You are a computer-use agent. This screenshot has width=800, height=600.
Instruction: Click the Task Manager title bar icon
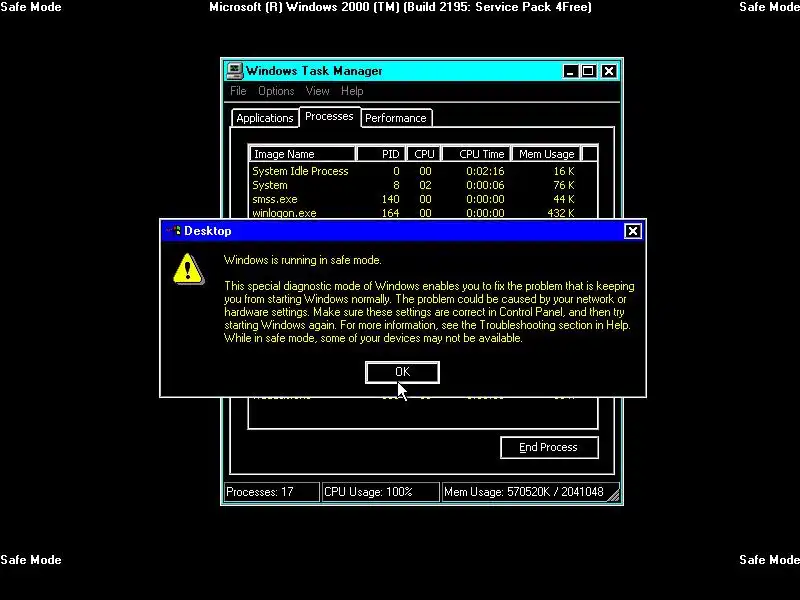coord(234,71)
